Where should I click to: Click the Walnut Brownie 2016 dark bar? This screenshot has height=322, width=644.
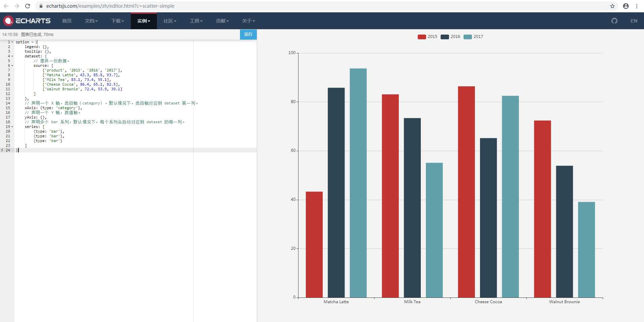(x=565, y=232)
